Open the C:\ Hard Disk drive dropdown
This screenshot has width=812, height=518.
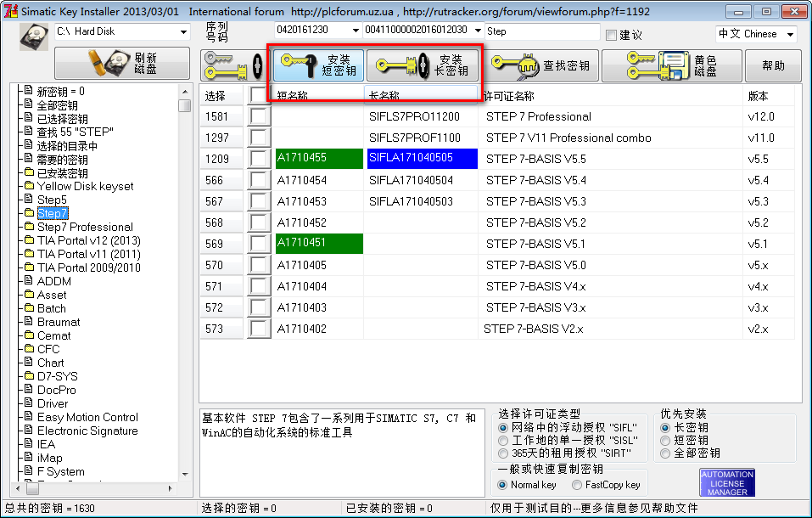click(183, 32)
